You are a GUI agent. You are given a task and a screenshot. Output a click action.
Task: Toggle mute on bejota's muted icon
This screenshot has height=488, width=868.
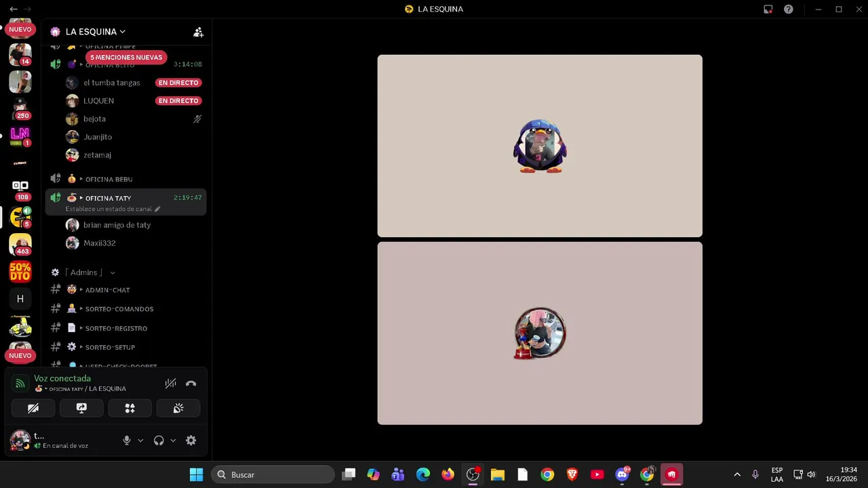[x=197, y=119]
